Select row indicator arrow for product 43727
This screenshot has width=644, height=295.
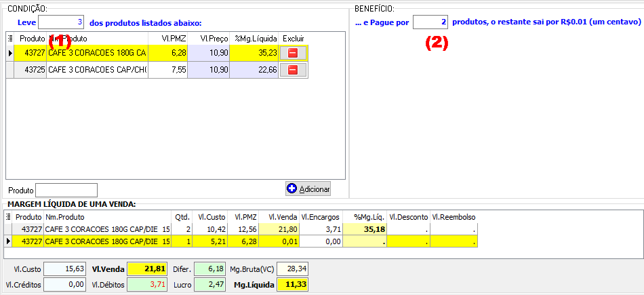(x=10, y=53)
